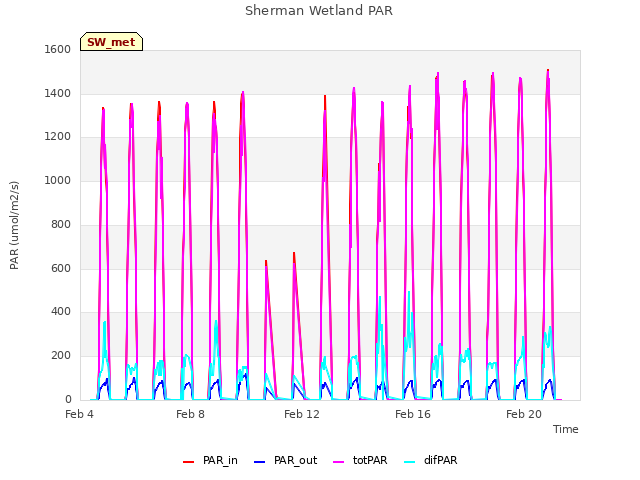Image resolution: width=640 pixels, height=480 pixels.
Task: Click the blue PAR_out legend swatch
Action: click(x=259, y=462)
